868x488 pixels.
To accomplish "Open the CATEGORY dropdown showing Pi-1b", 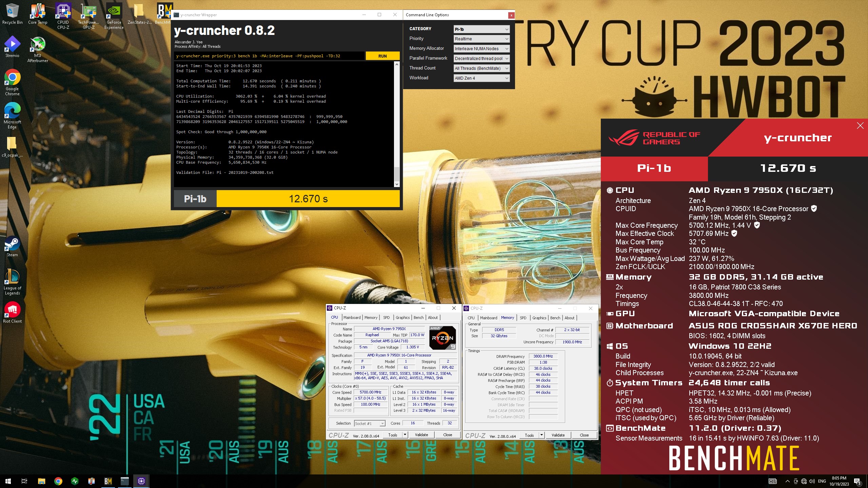I will [x=481, y=29].
